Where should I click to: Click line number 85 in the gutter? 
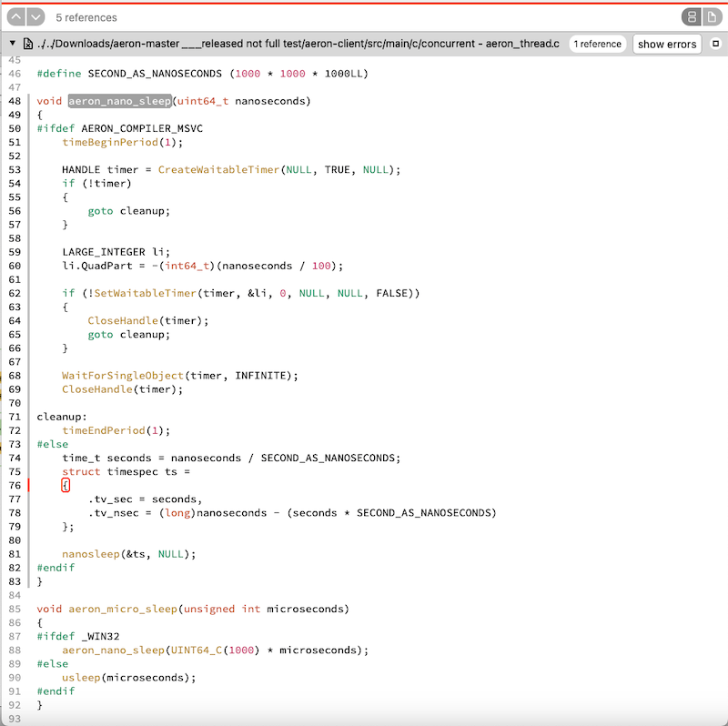pos(15,609)
